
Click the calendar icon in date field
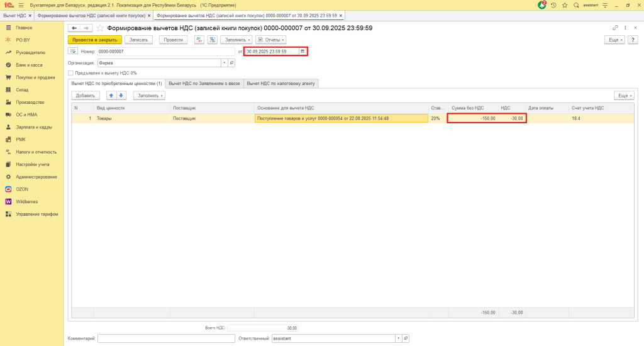[303, 52]
